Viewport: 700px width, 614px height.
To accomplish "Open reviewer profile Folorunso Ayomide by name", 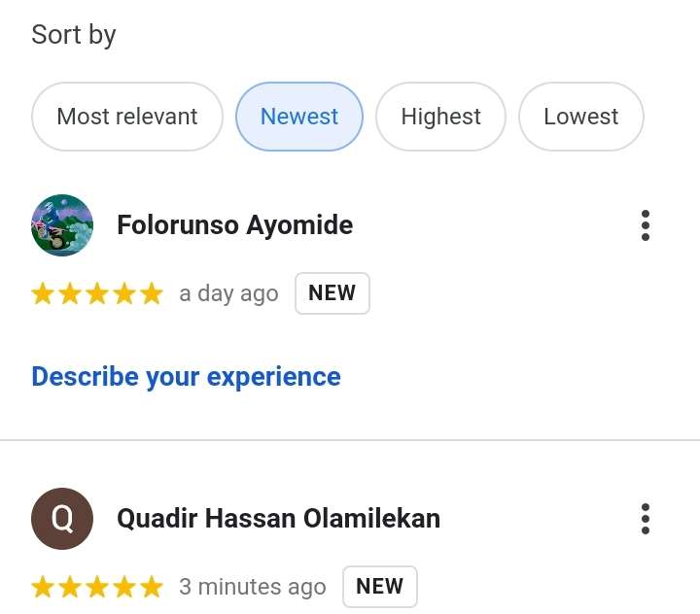I will [235, 224].
